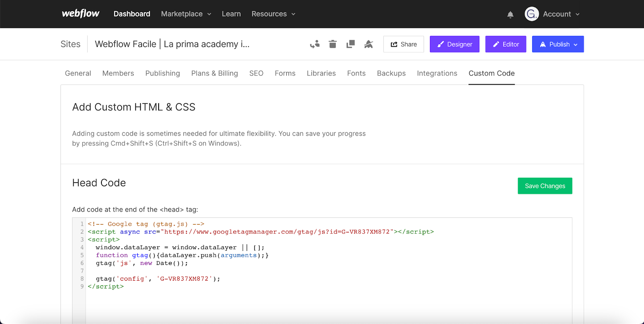Click the trash delete site icon
This screenshot has width=644, height=324.
(332, 44)
